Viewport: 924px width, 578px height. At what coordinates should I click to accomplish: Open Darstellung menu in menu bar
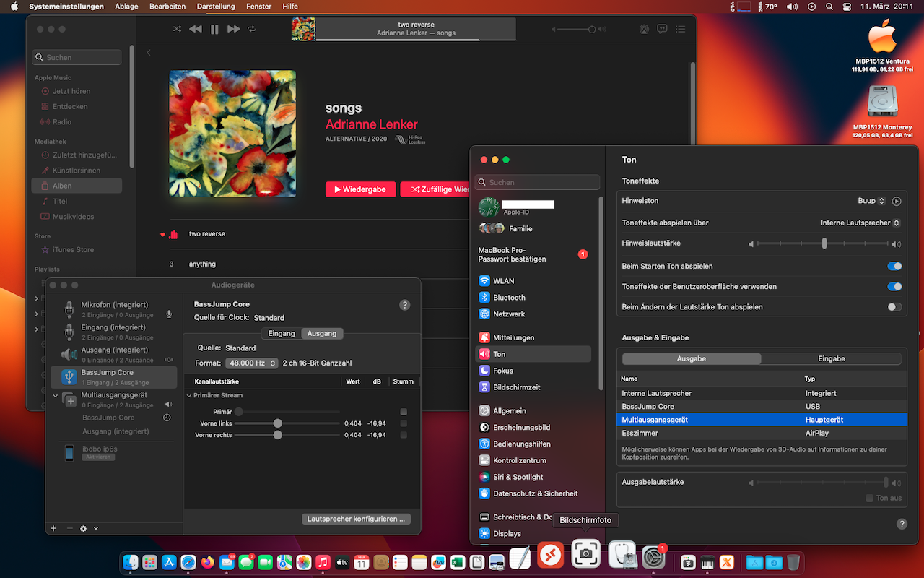[217, 6]
